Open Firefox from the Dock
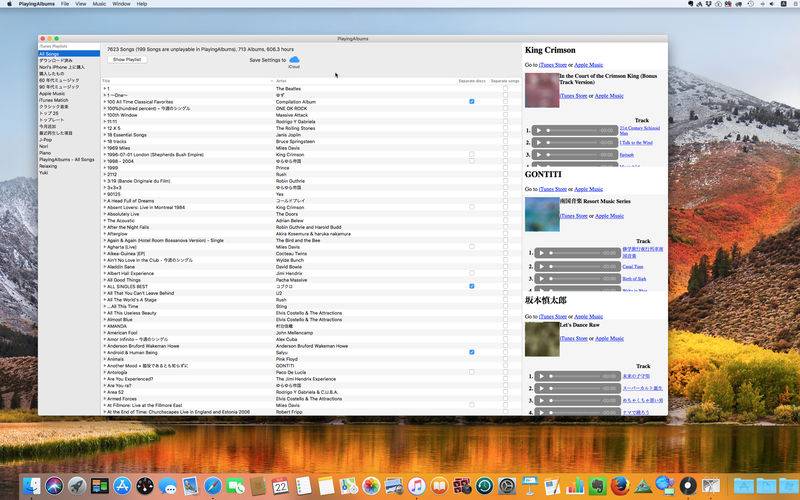 (x=620, y=486)
